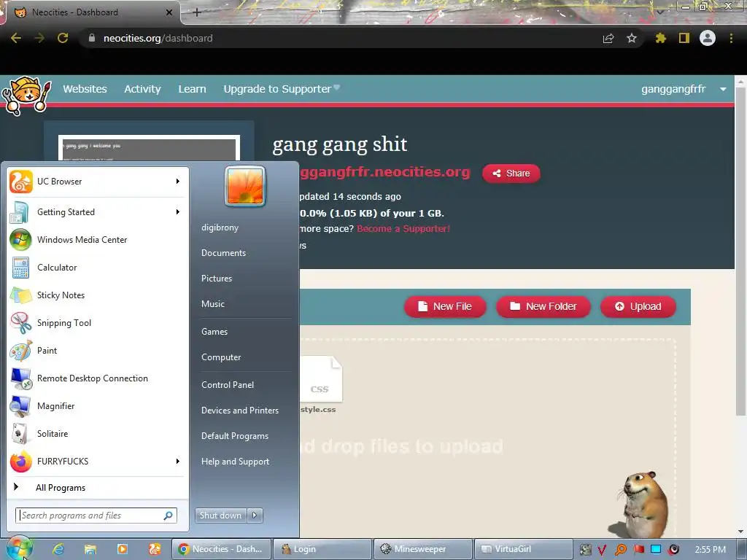Viewport: 747px width, 560px height.
Task: Open ganggangfrfr account dropdown
Action: tap(683, 89)
